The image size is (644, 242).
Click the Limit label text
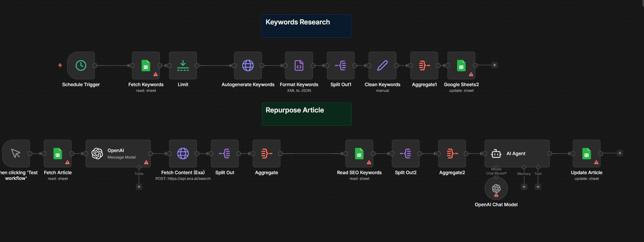point(183,85)
